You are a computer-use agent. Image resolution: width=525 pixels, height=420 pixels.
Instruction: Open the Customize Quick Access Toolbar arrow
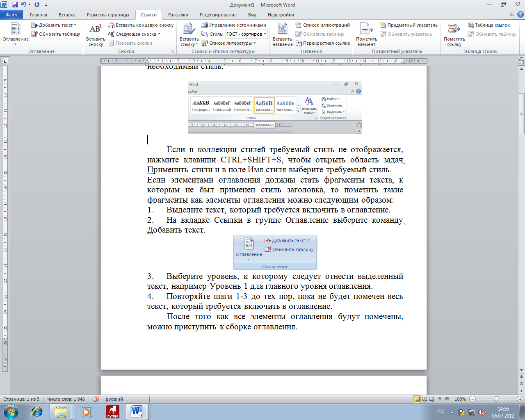(x=46, y=5)
